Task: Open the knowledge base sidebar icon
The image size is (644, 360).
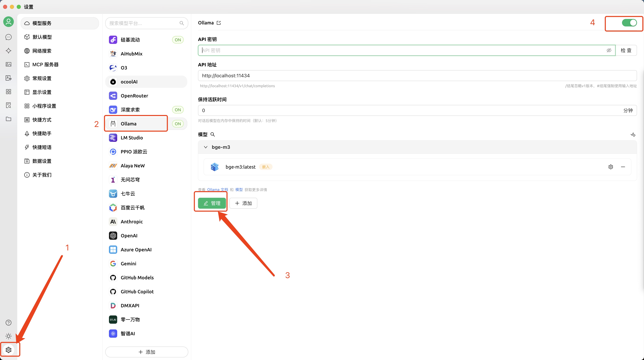Action: 9,105
